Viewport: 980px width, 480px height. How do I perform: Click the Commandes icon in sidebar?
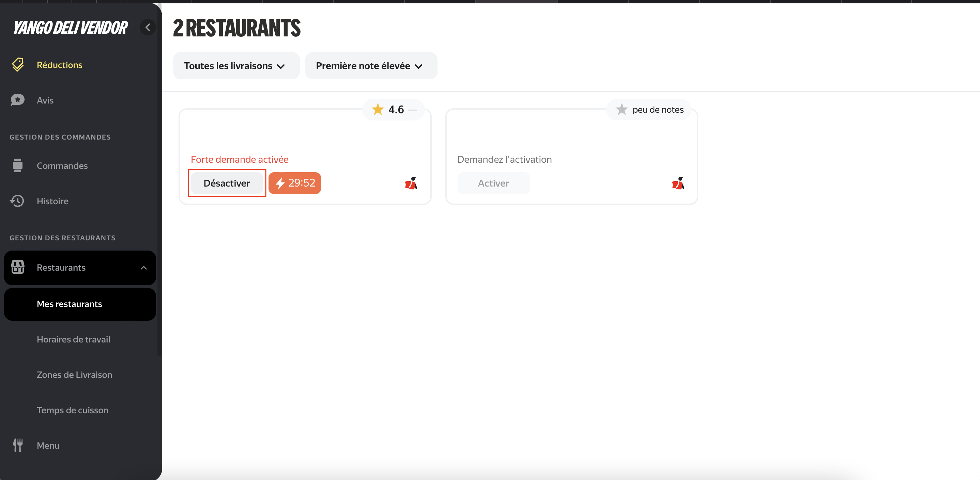click(17, 165)
